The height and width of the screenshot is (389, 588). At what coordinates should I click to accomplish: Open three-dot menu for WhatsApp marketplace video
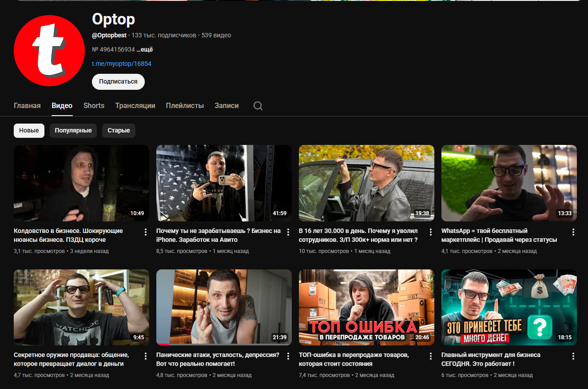coord(573,232)
